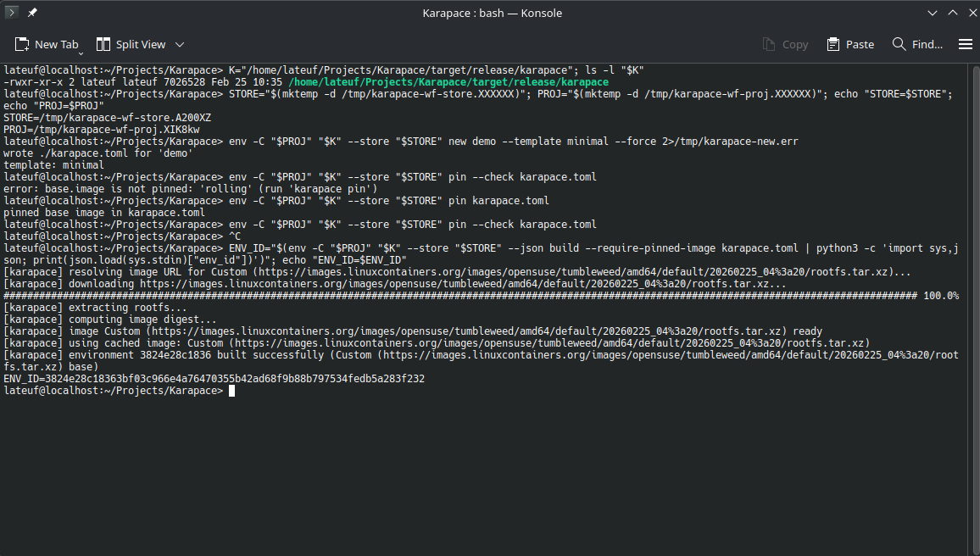Click the Copy clipboard icon

coord(785,44)
